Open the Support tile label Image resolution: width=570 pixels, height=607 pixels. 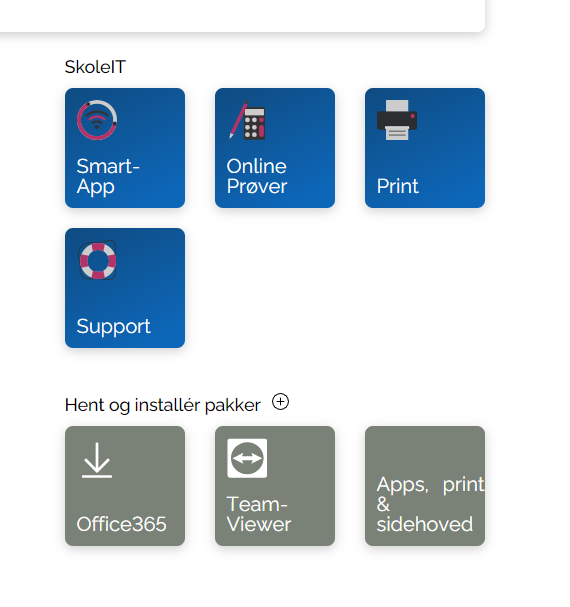113,326
